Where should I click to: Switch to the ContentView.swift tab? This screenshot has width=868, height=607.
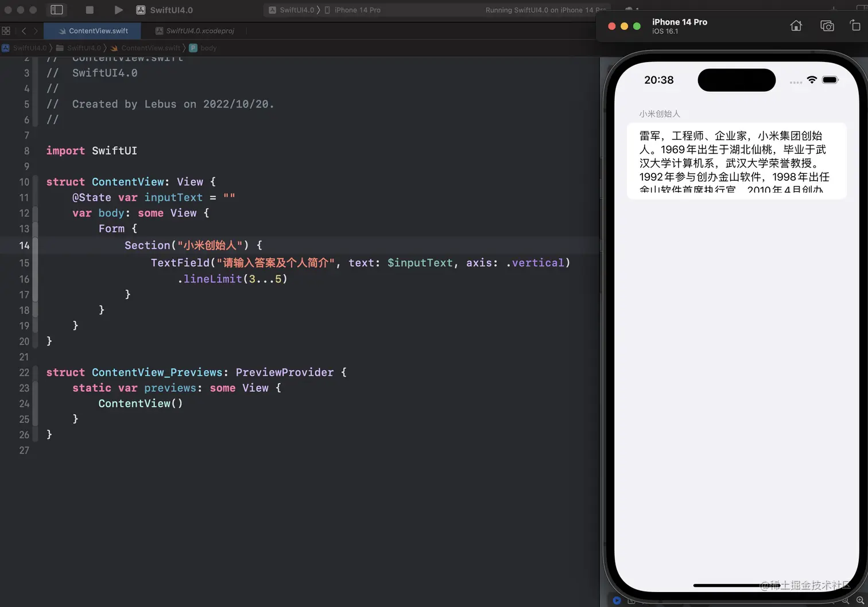92,31
